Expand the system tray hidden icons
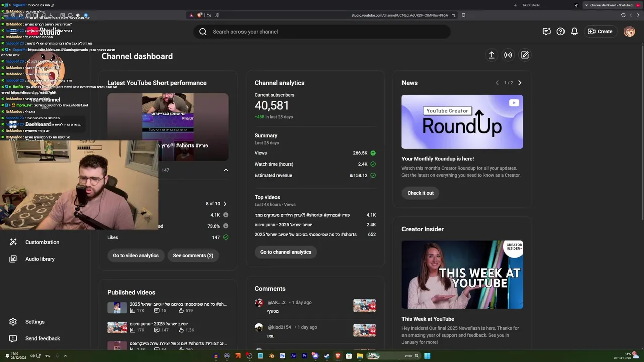This screenshot has height=362, width=644. pyautogui.click(x=65, y=356)
